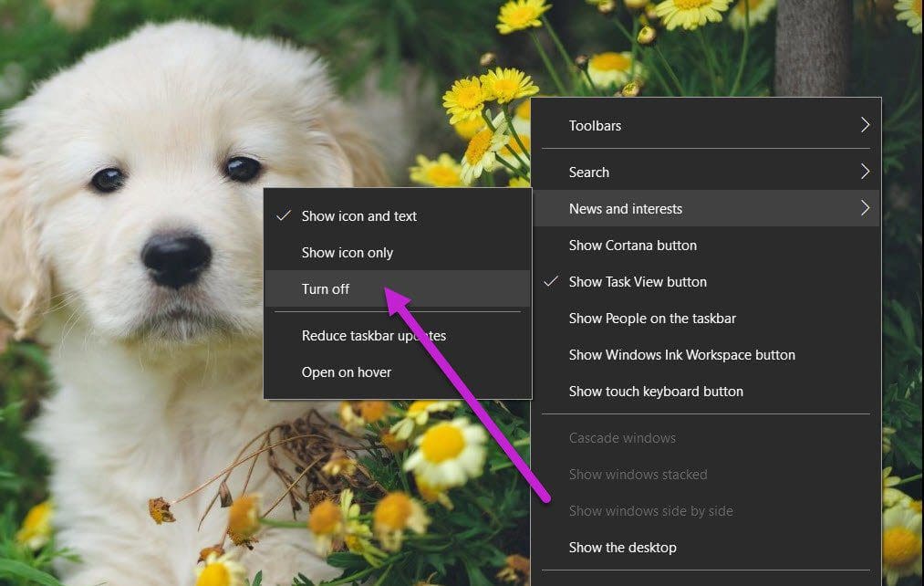Choose Show windows stacked

(706, 475)
